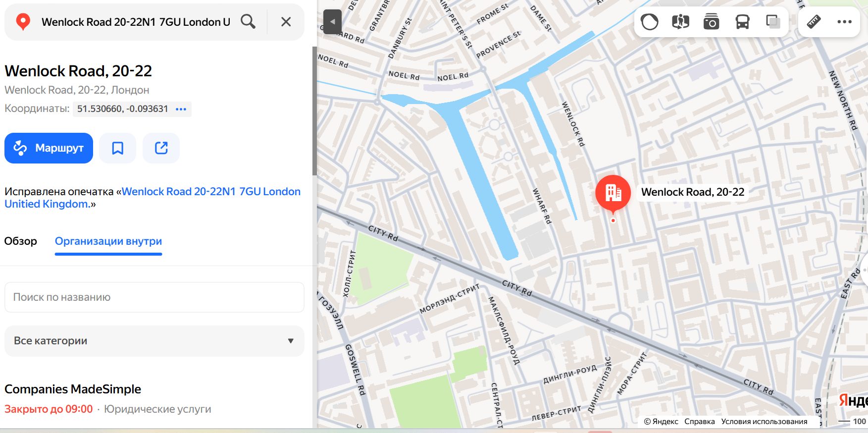Clear the search box with the X

pos(286,22)
